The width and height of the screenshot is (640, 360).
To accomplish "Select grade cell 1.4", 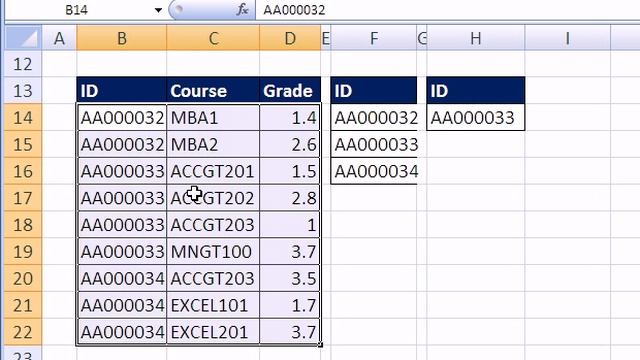I will coord(290,118).
